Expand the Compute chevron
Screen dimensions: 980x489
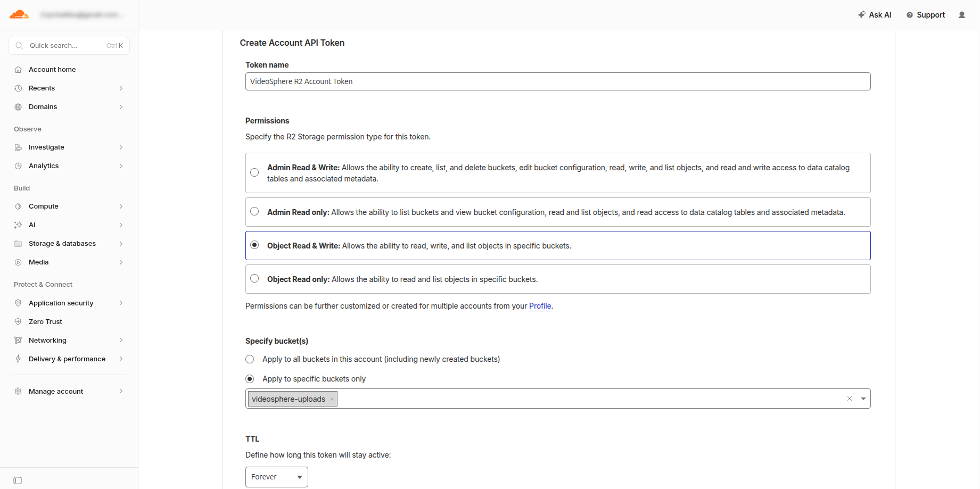(x=121, y=206)
